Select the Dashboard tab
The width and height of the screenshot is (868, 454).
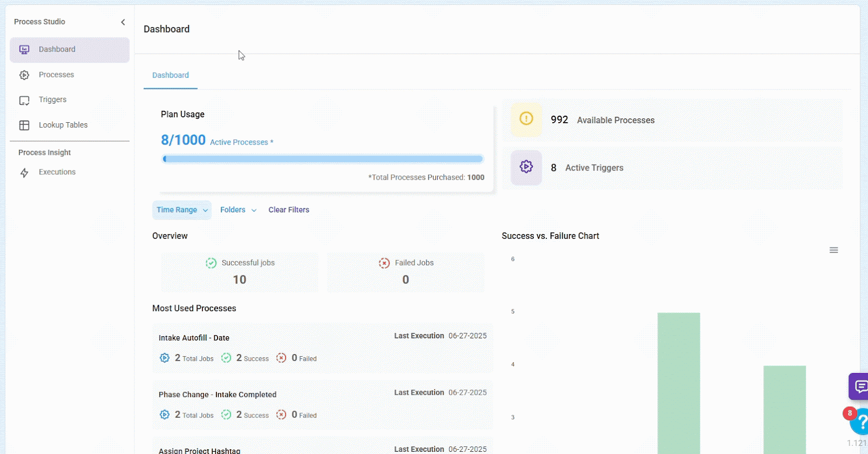coord(170,75)
